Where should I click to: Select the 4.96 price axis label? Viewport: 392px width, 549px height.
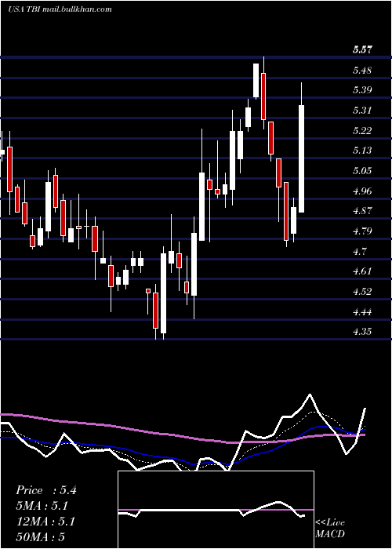(x=362, y=191)
